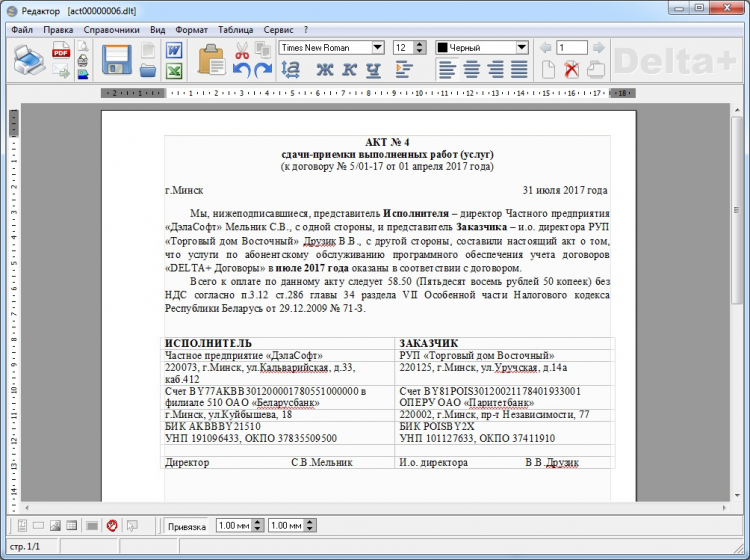The image size is (750, 560).
Task: Toggle italic formatting (К)
Action: click(x=349, y=70)
